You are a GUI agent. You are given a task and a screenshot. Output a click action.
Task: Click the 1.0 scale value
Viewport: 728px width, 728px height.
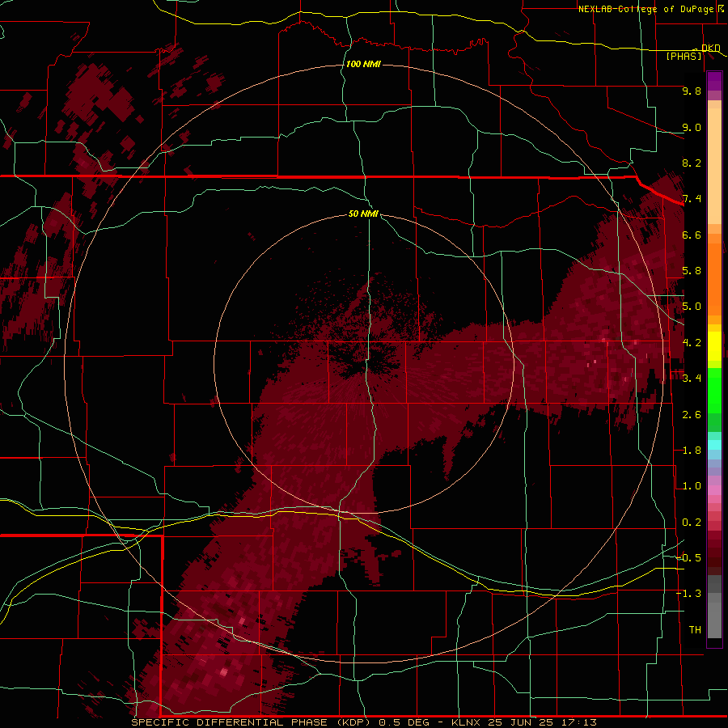point(692,486)
